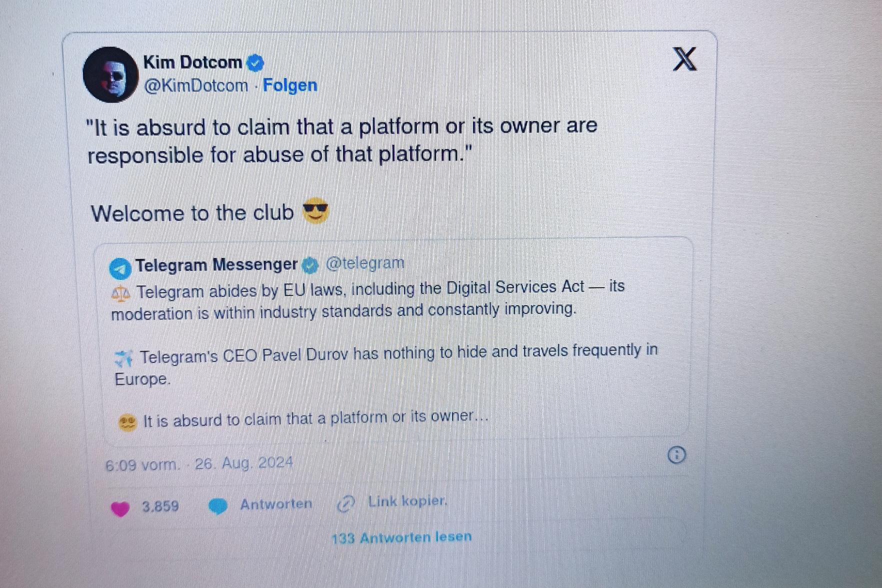Open the @KimDotcom handle
882x588 pixels.
[x=196, y=85]
